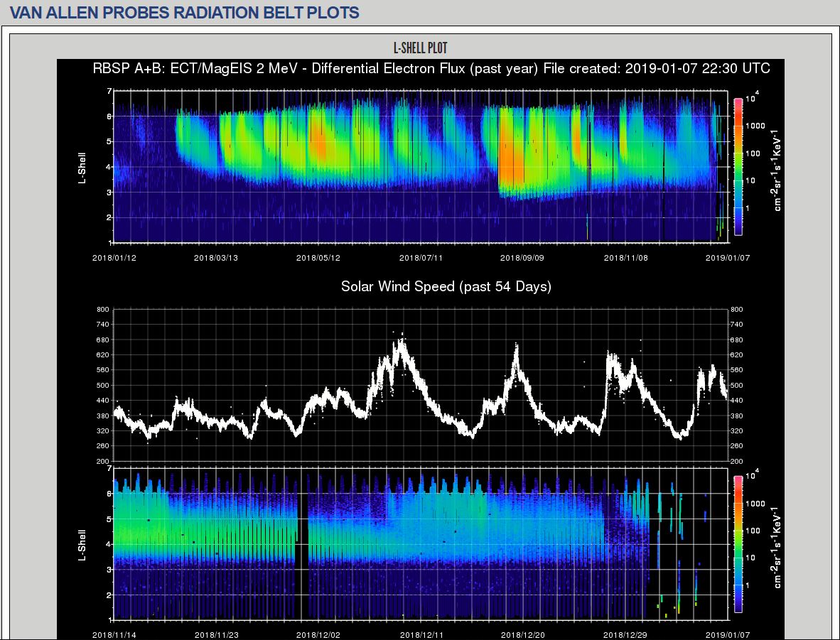Viewport: 840px width, 640px height.
Task: Click the 2018/12/11 date tick label
Action: pos(421,635)
